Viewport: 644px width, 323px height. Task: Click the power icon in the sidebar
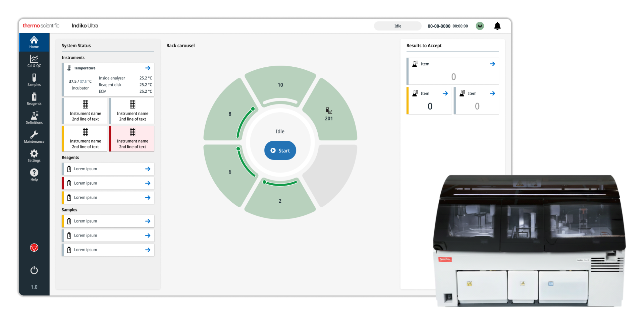point(34,270)
